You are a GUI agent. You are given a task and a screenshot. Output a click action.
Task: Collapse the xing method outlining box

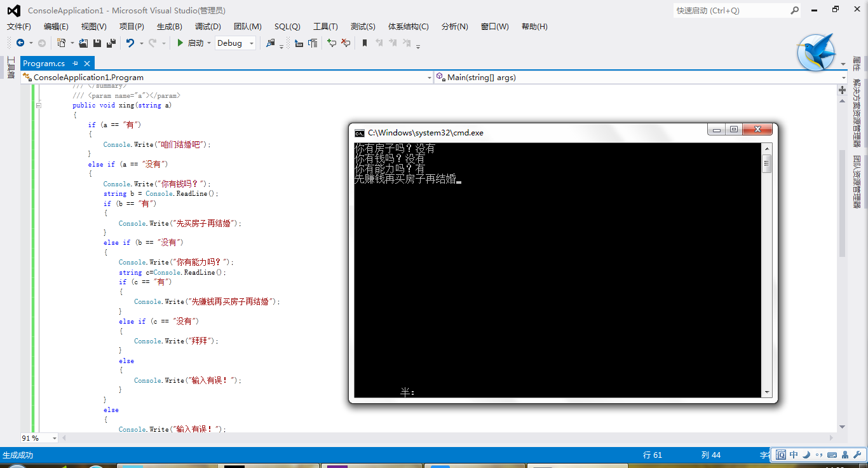(x=39, y=106)
